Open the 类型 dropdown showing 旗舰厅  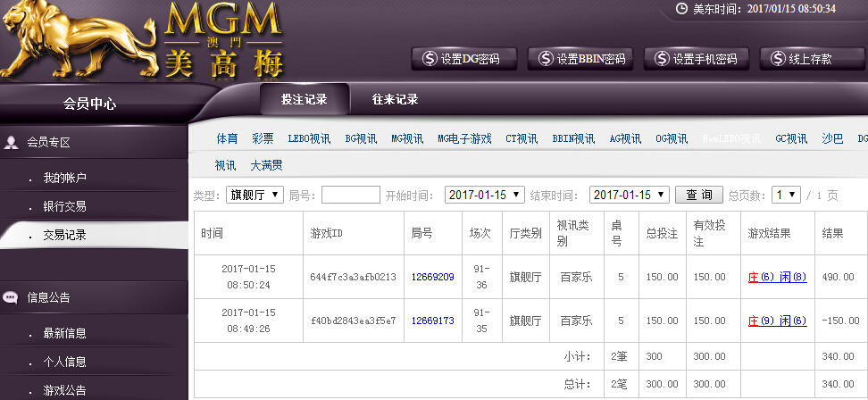click(x=255, y=195)
